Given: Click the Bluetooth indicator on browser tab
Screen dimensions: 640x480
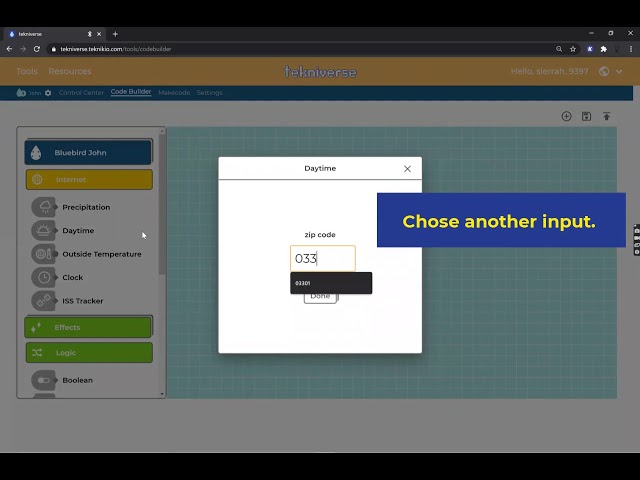Looking at the screenshot, I should (x=89, y=34).
